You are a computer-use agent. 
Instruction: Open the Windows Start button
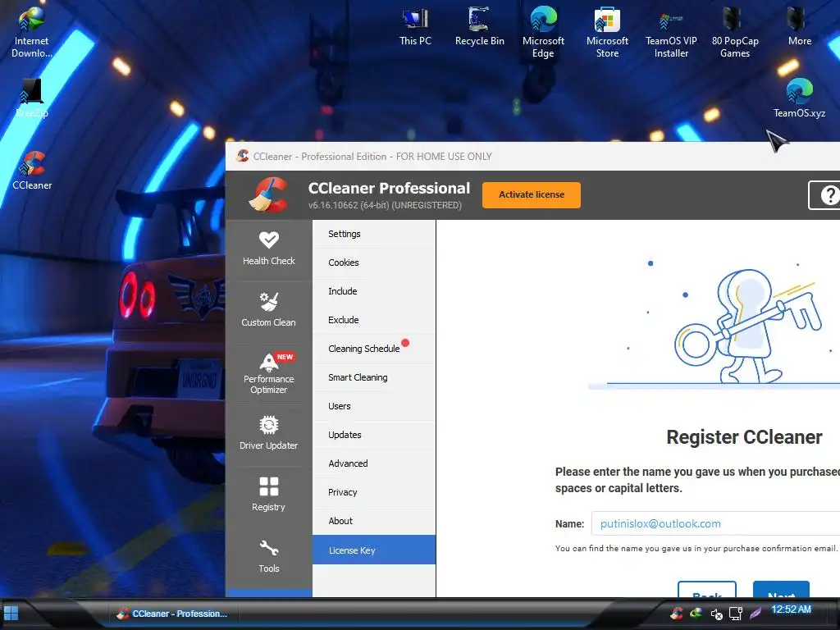[x=11, y=614]
